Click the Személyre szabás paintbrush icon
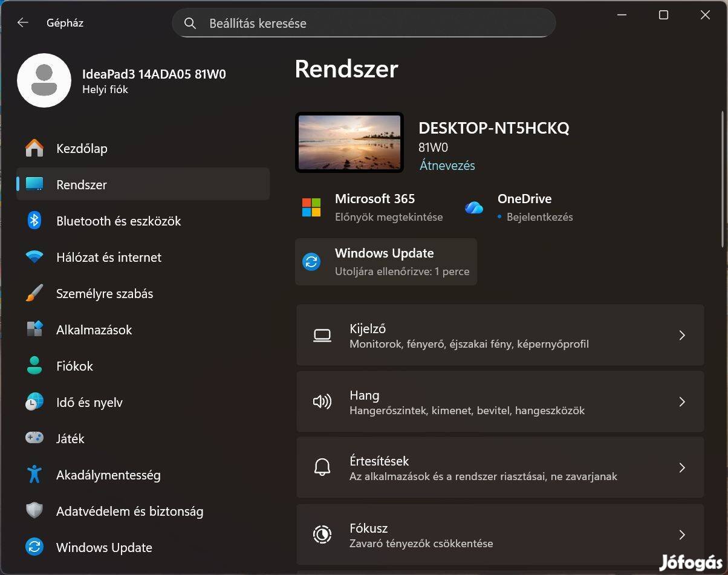This screenshot has width=728, height=575. pyautogui.click(x=34, y=294)
